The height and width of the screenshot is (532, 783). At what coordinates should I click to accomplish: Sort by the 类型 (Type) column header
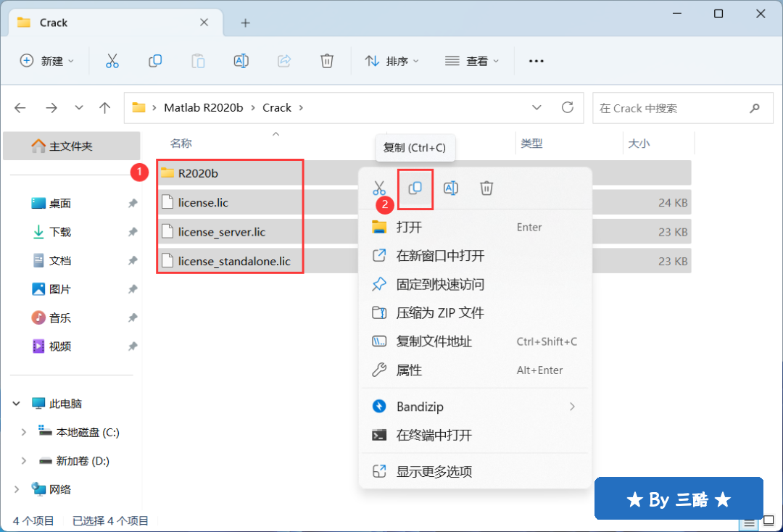click(531, 144)
